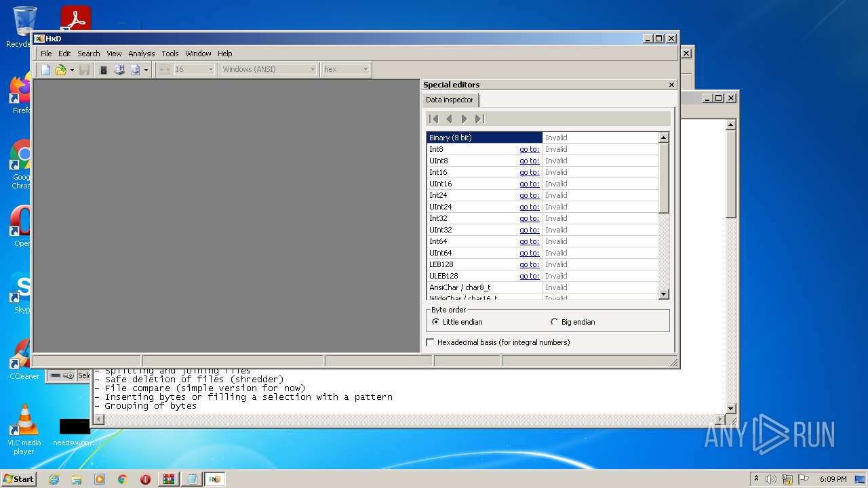The height and width of the screenshot is (488, 868).
Task: Click the go to link for UInt64
Action: coord(529,253)
